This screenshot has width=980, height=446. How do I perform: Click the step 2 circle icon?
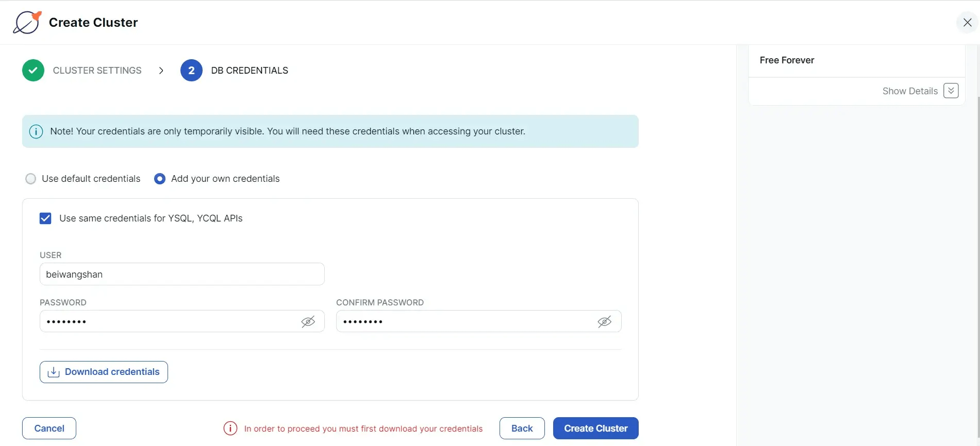click(191, 71)
